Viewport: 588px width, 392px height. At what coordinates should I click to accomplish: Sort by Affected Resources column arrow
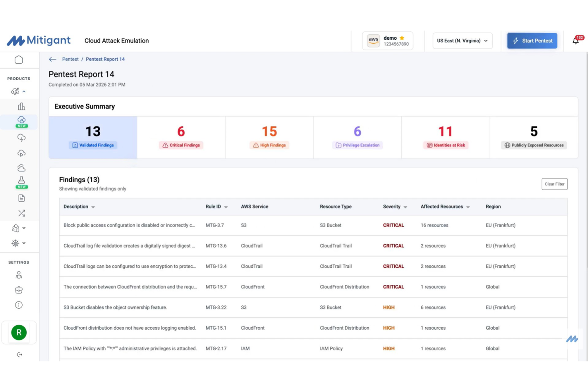pos(468,207)
